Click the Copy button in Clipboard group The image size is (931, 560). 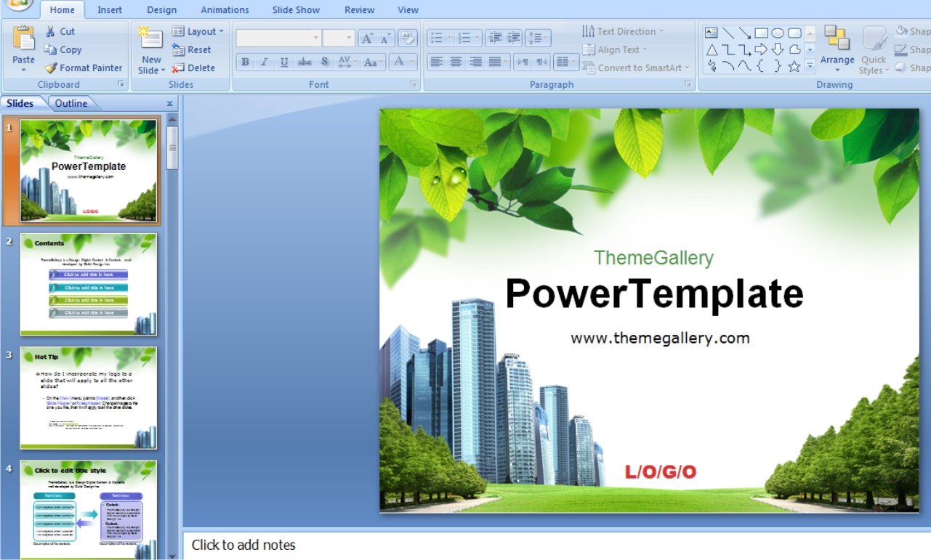click(x=63, y=49)
